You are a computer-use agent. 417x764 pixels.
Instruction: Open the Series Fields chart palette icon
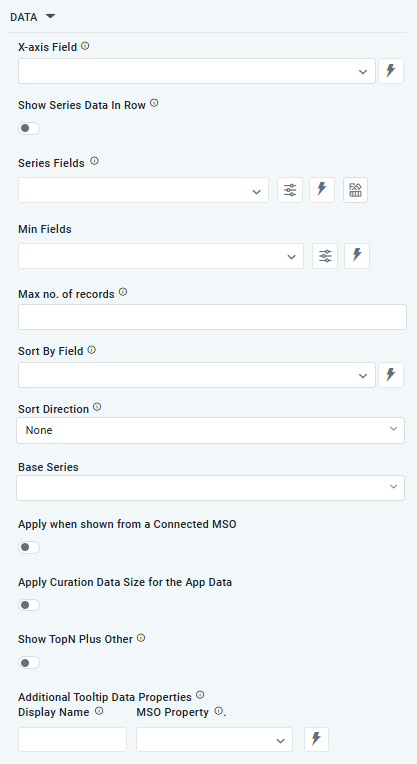355,190
